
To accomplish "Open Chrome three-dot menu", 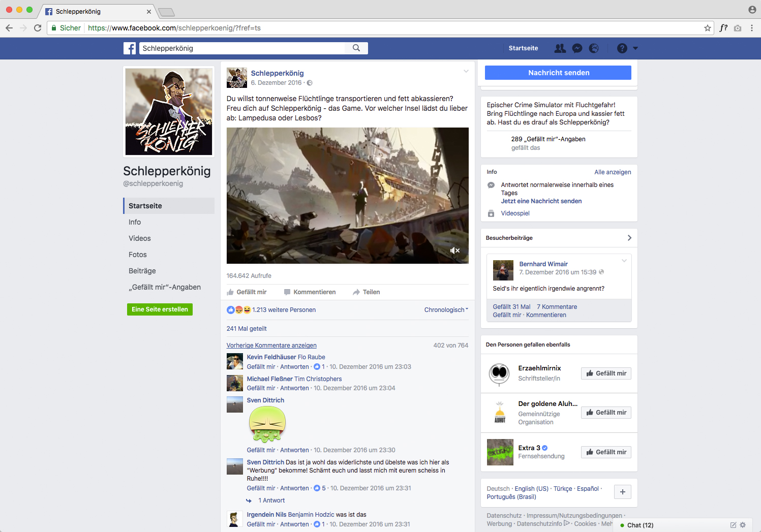I will (752, 28).
